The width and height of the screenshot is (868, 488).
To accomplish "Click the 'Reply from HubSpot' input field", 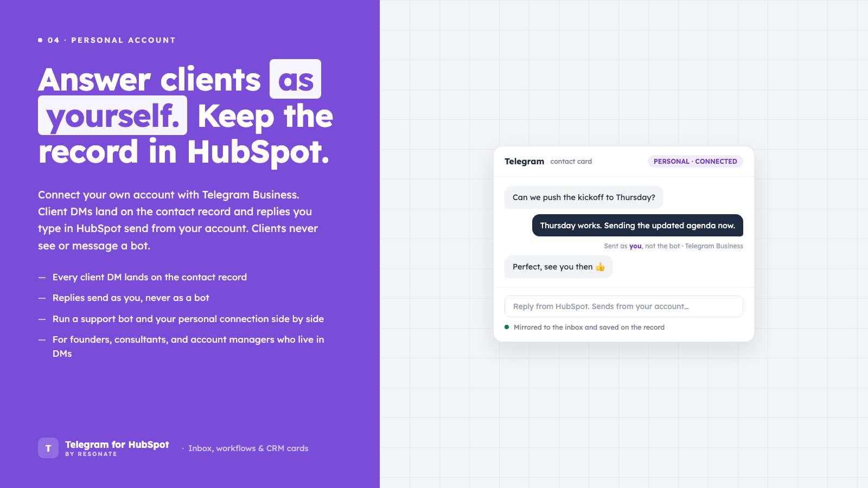I will click(x=624, y=306).
